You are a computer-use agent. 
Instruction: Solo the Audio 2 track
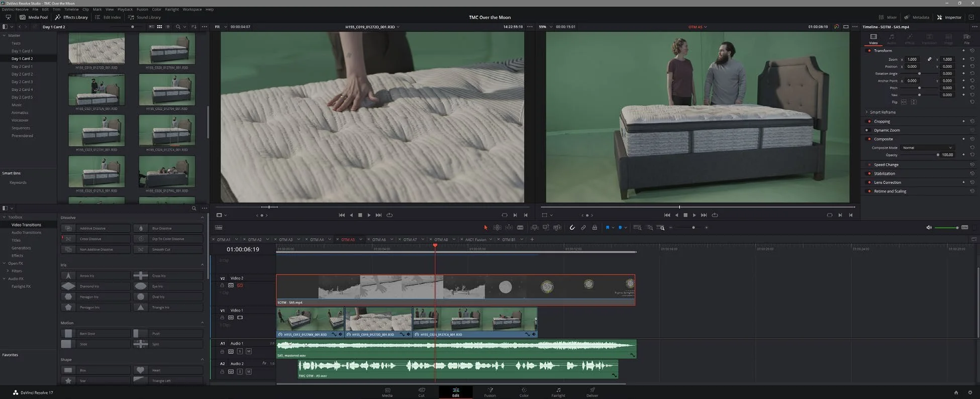[x=240, y=371]
